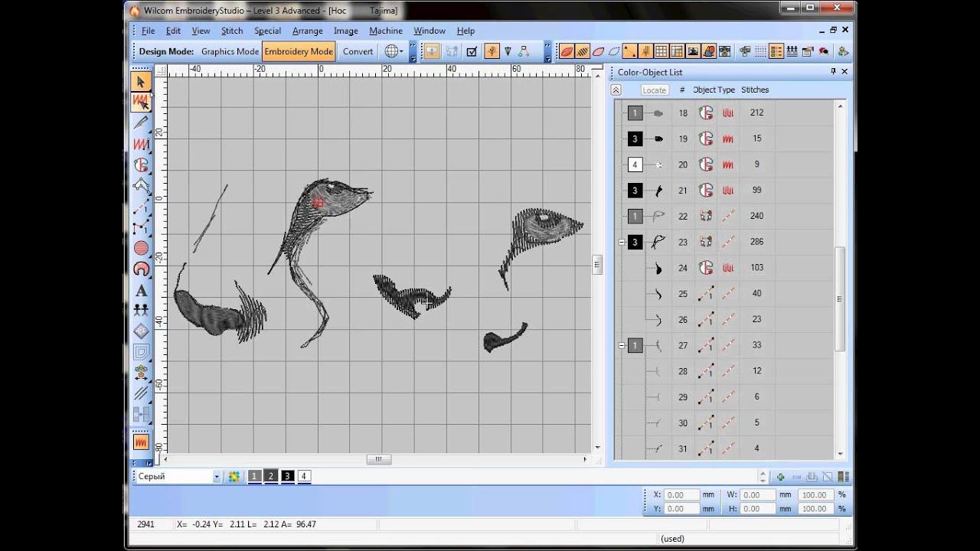Image resolution: width=980 pixels, height=551 pixels.
Task: Switch to Graphics Mode
Action: click(230, 51)
